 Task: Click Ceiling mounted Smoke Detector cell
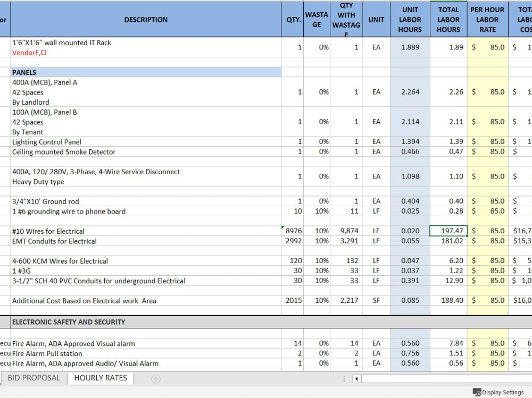pyautogui.click(x=146, y=151)
